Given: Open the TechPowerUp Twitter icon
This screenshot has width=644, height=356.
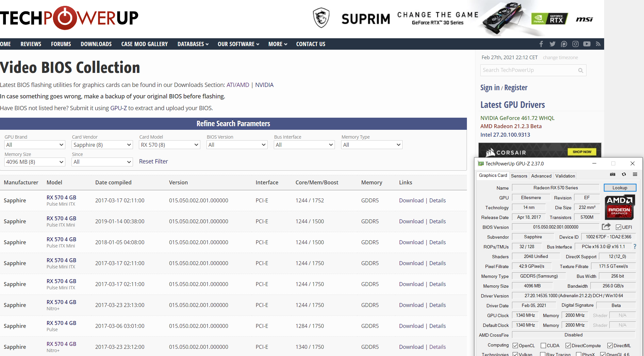Looking at the screenshot, I should click(x=553, y=44).
